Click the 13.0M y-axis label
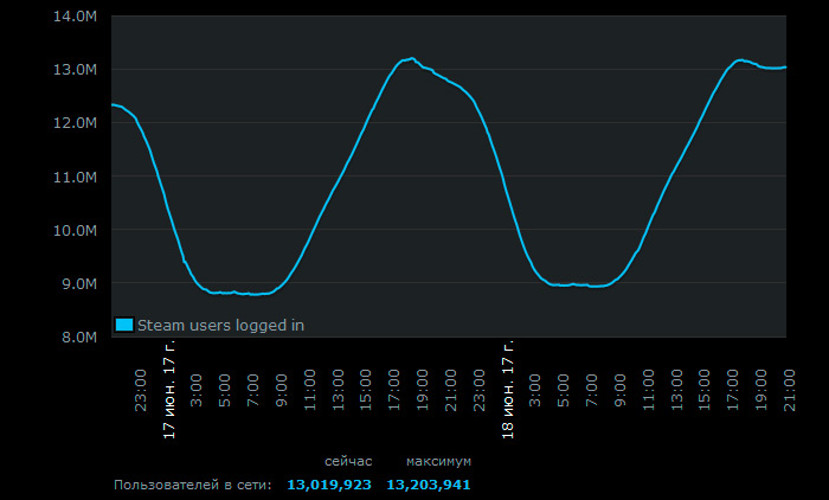The height and width of the screenshot is (500, 829). [x=75, y=70]
